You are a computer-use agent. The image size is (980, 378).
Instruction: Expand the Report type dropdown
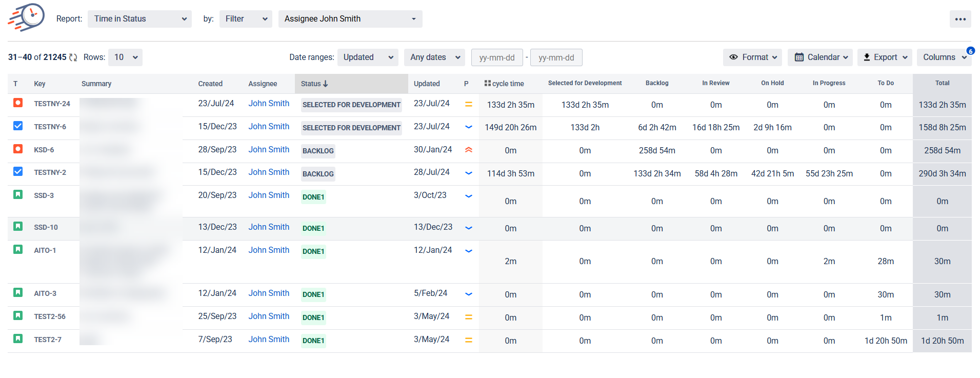[x=139, y=19]
